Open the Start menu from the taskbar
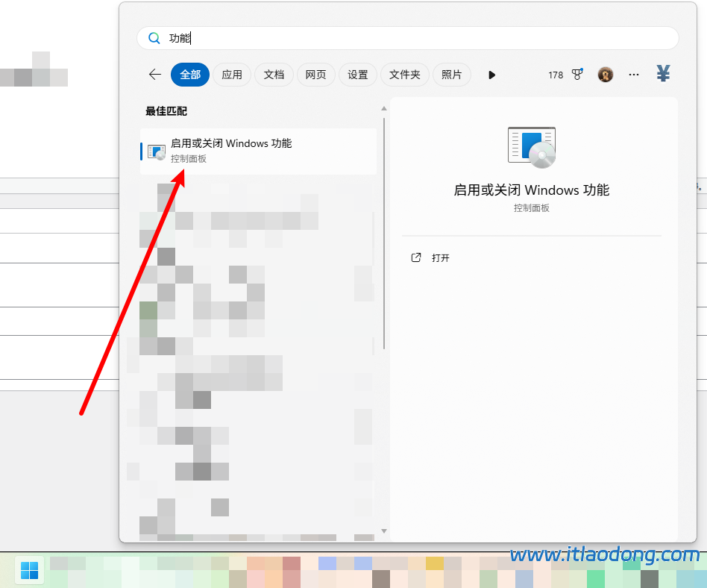The width and height of the screenshot is (707, 588). [x=28, y=570]
